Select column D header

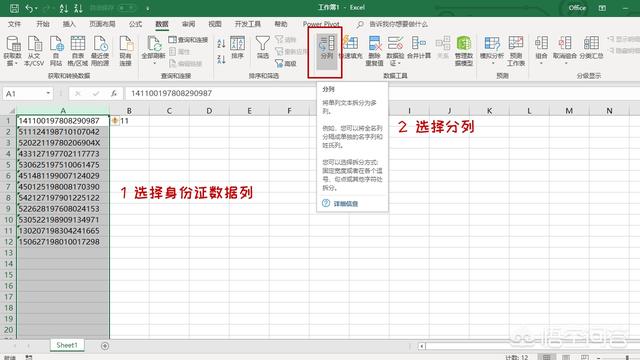209,111
